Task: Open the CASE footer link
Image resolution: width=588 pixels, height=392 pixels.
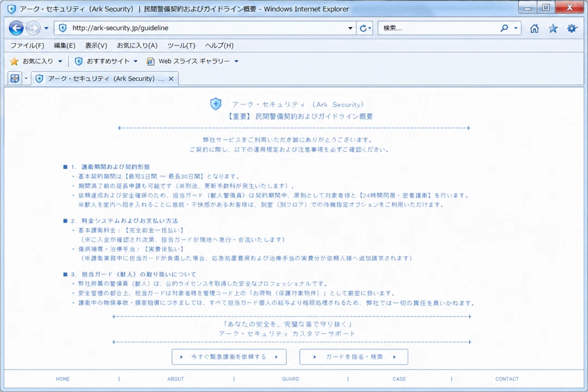Action: 400,379
